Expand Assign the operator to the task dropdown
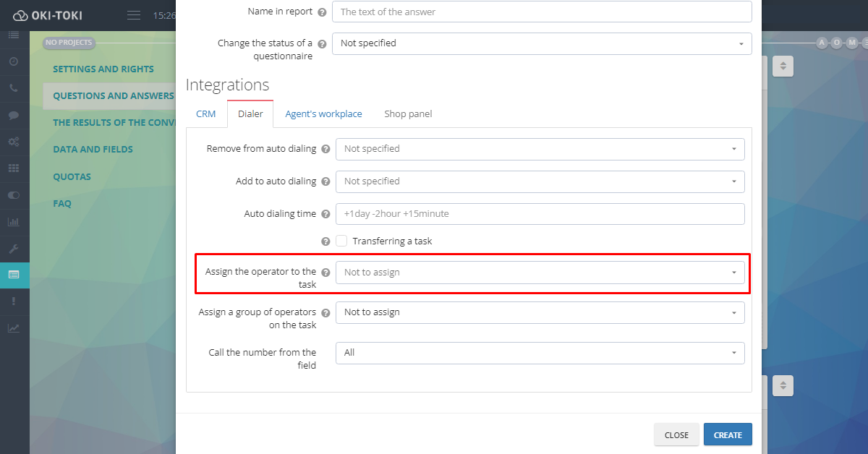Screen dimensions: 868x454 click(540, 273)
